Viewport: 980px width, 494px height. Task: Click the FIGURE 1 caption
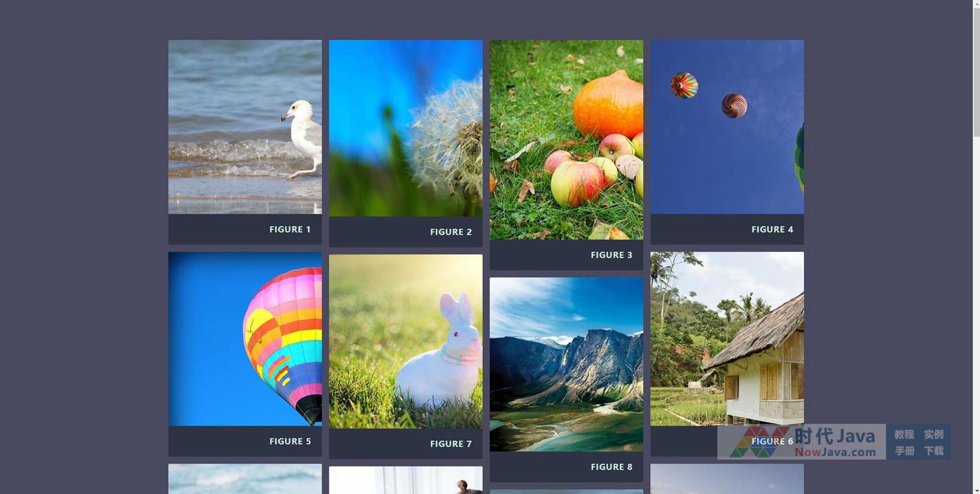point(290,229)
